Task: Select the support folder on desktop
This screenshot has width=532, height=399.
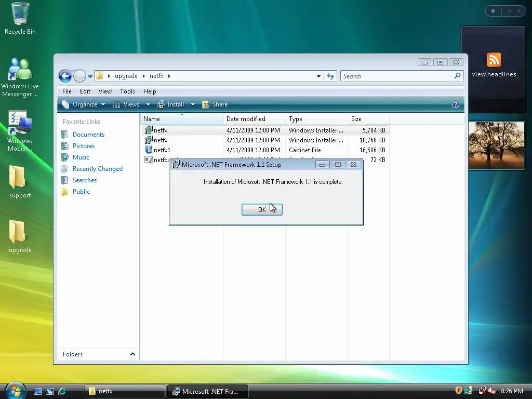Action: click(20, 182)
